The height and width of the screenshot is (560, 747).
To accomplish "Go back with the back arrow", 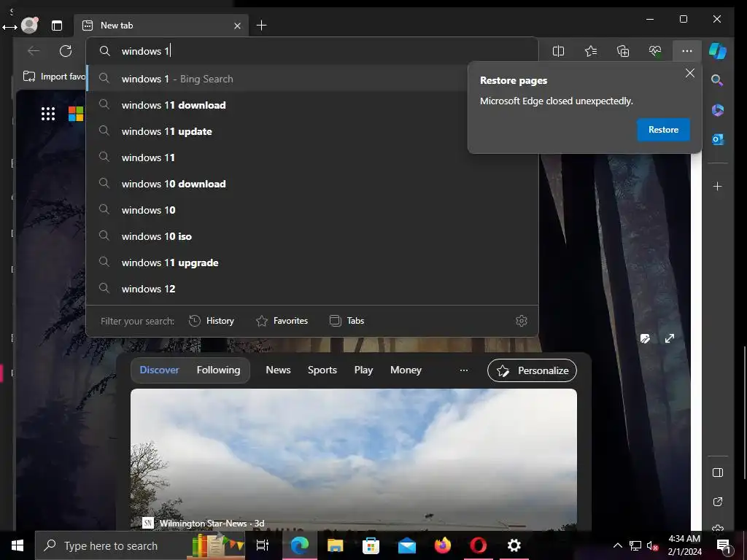I will (x=34, y=51).
